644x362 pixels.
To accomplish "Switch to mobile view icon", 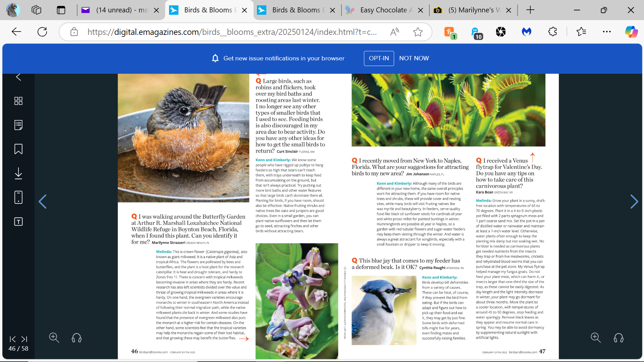I will [x=18, y=197].
